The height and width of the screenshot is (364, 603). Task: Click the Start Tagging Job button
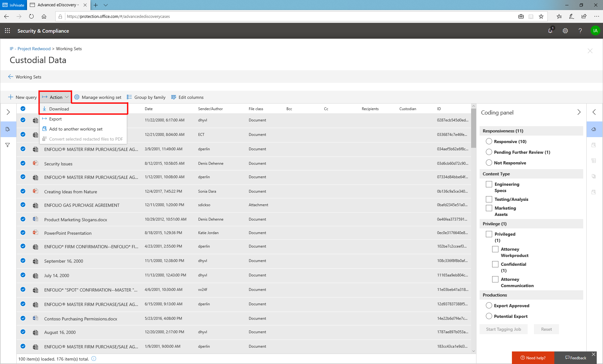[x=503, y=329]
